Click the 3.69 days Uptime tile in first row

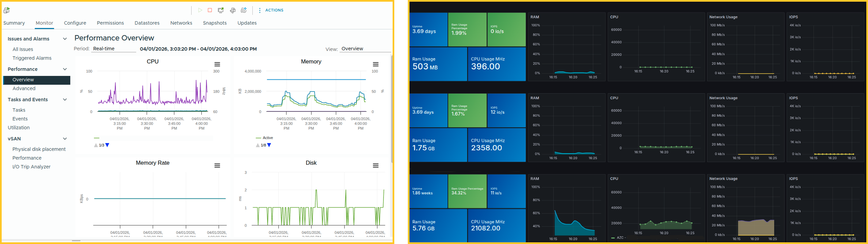tap(429, 30)
